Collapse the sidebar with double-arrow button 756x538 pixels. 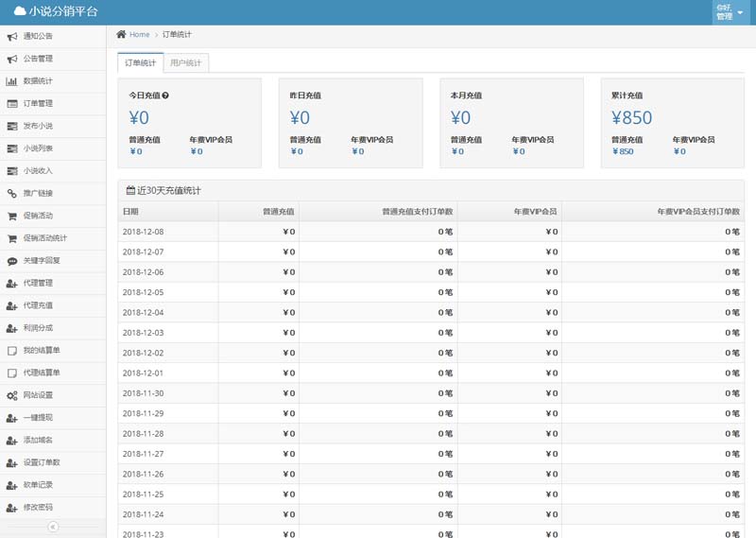point(53,527)
